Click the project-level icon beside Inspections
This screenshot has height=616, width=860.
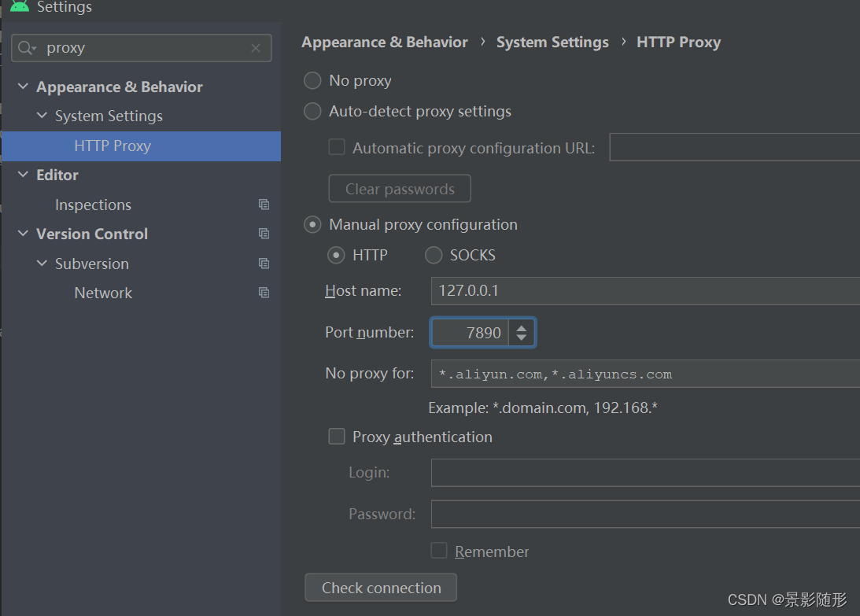[x=264, y=205]
